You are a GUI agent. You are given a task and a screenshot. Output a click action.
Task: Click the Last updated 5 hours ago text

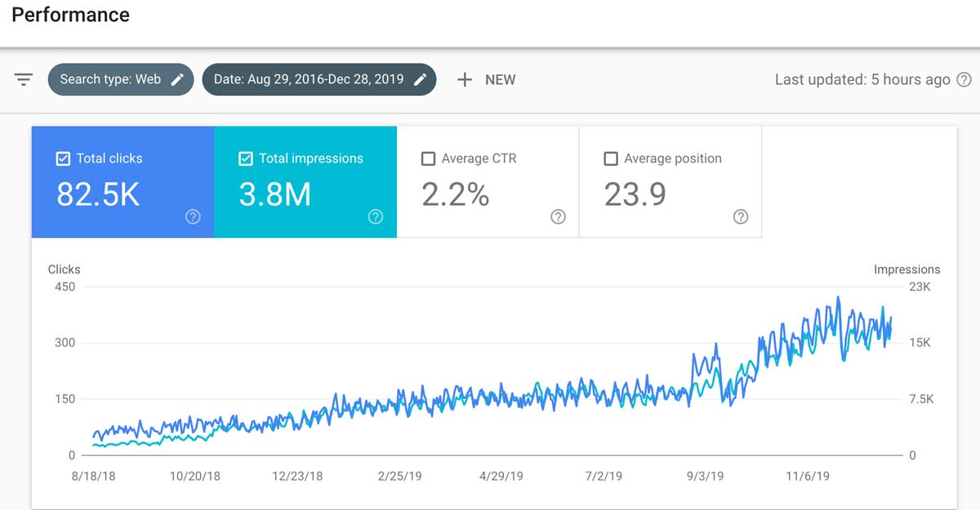pyautogui.click(x=862, y=79)
